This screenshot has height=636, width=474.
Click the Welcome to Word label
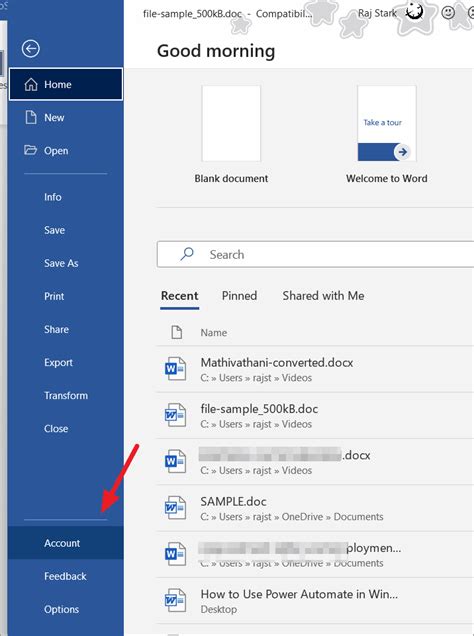coord(386,178)
